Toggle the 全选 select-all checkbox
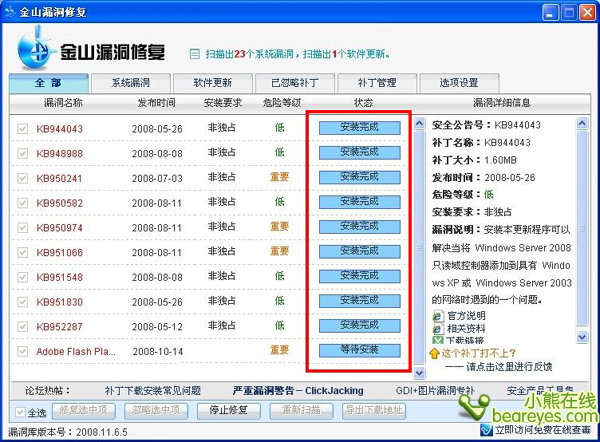 (x=20, y=412)
